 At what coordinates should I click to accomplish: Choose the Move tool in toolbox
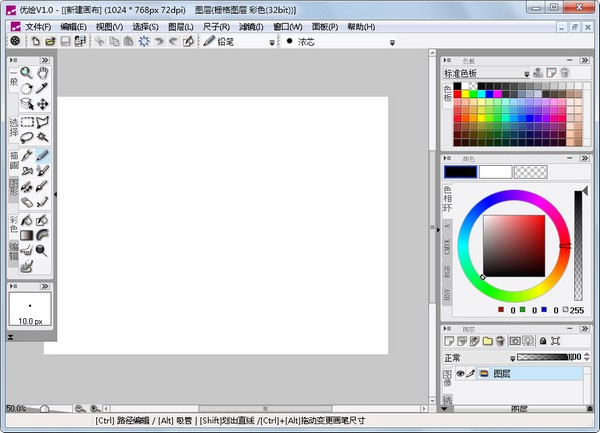(x=43, y=104)
